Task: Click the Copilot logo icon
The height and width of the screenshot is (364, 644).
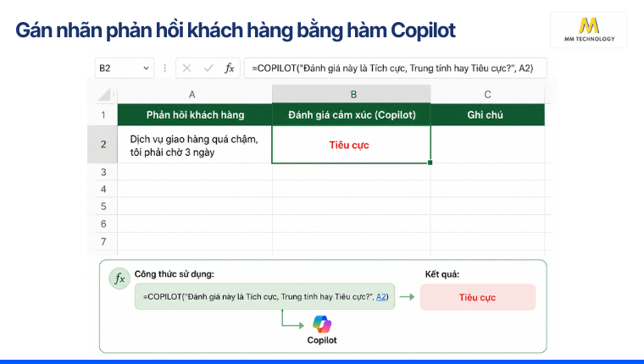Action: pyautogui.click(x=322, y=324)
